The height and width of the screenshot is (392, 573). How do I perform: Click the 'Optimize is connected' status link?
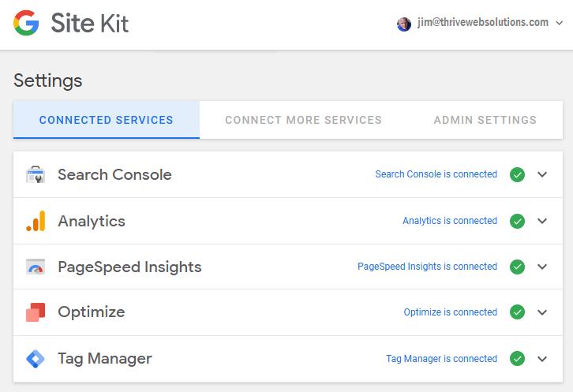pyautogui.click(x=450, y=312)
